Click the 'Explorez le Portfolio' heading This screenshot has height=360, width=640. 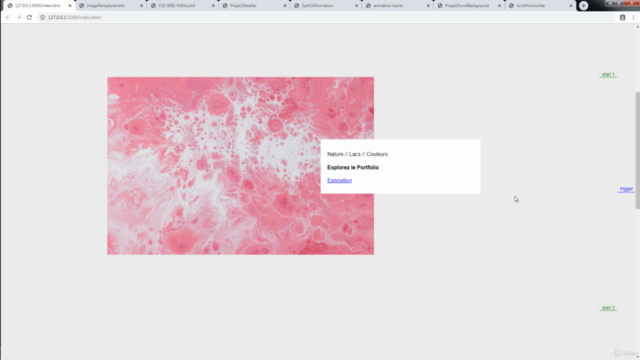353,167
